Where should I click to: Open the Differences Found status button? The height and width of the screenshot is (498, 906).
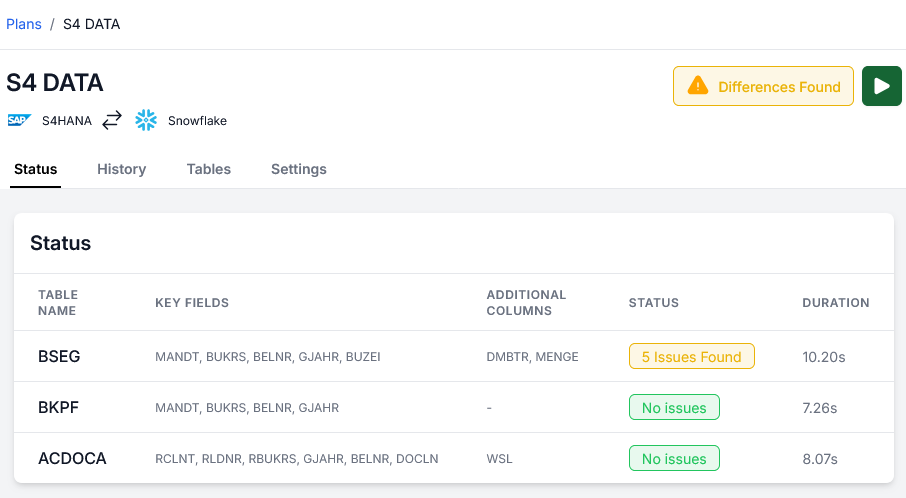point(763,87)
